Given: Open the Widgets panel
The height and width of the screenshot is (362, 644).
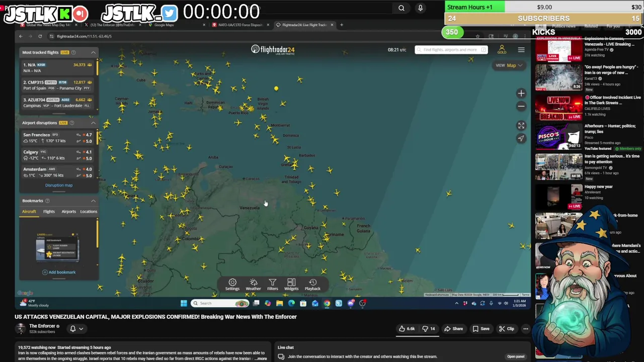Looking at the screenshot, I should click(x=291, y=285).
